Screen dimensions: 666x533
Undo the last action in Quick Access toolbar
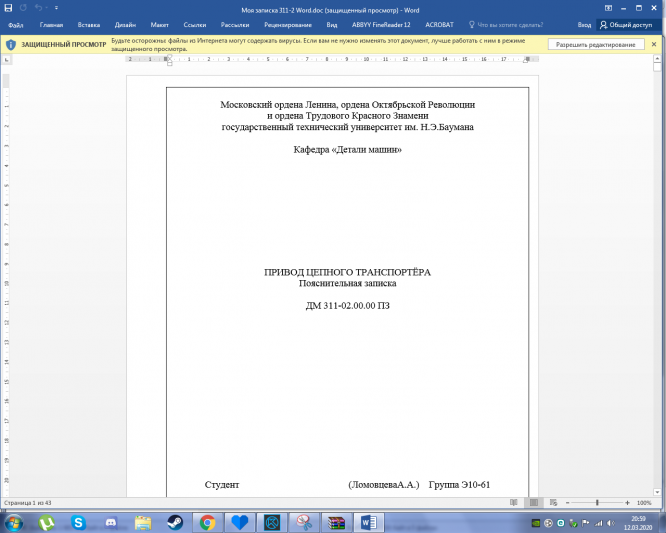(39, 8)
